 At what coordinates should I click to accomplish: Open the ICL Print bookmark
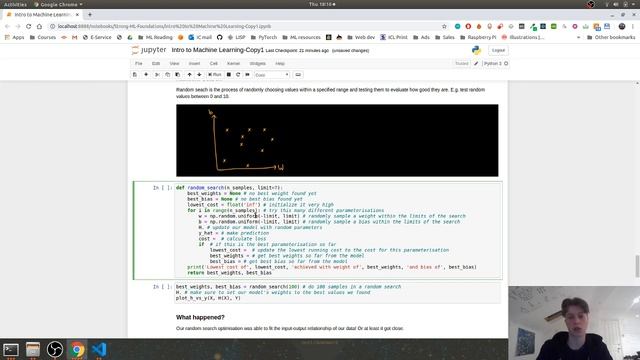click(394, 37)
